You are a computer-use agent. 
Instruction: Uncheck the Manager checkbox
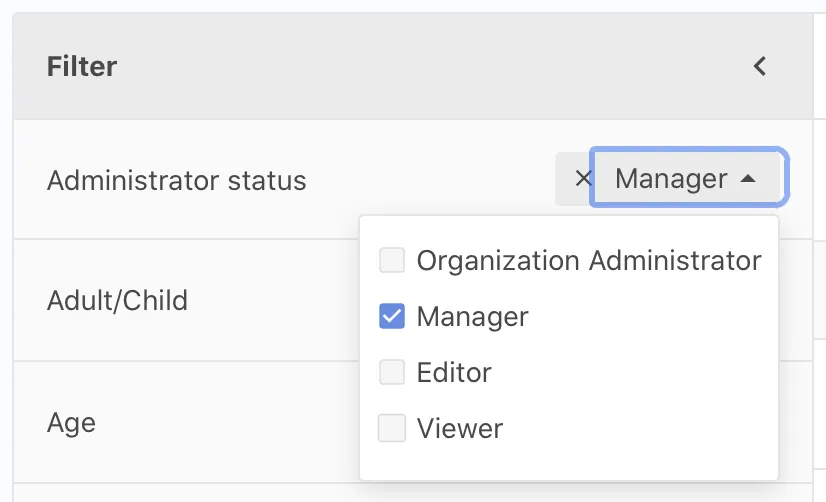(x=392, y=317)
